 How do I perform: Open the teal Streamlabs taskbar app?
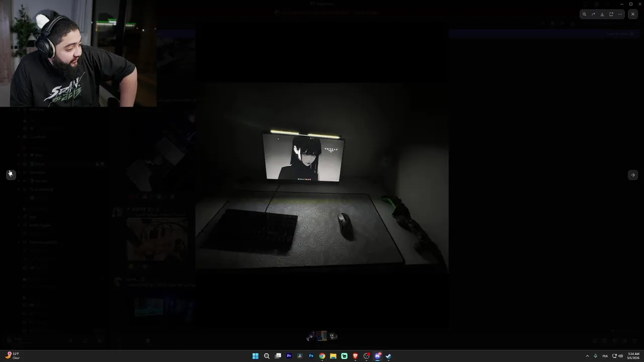[x=344, y=356]
